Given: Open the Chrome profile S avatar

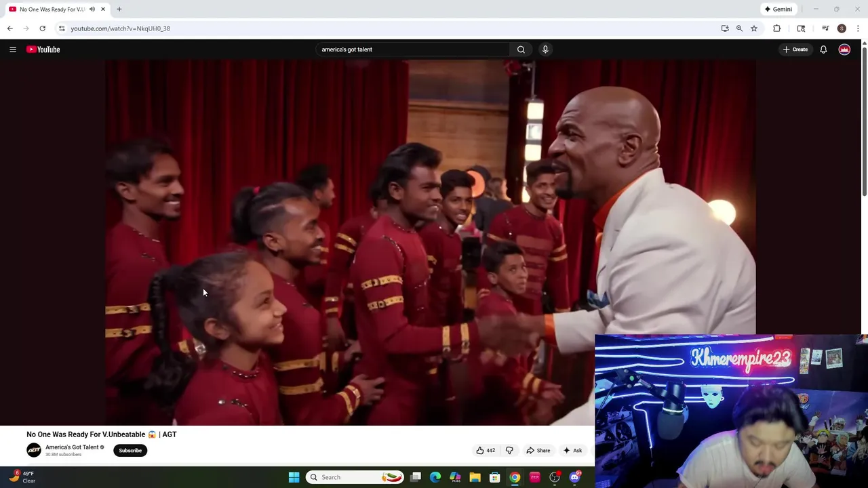Looking at the screenshot, I should click(x=842, y=28).
